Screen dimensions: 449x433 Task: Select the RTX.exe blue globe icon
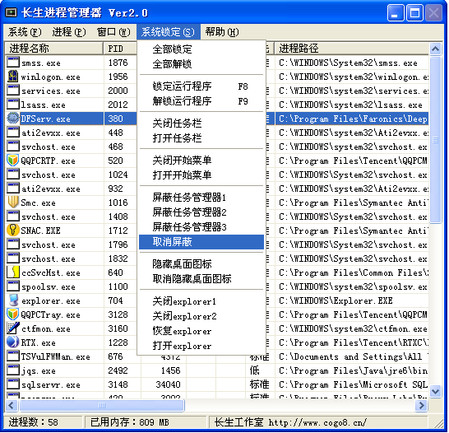(13, 342)
